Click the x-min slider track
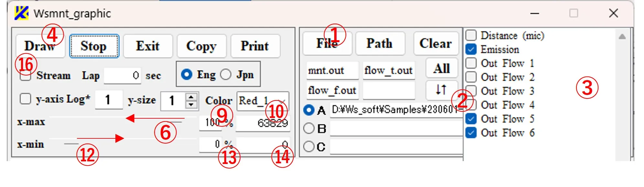 coord(123,144)
